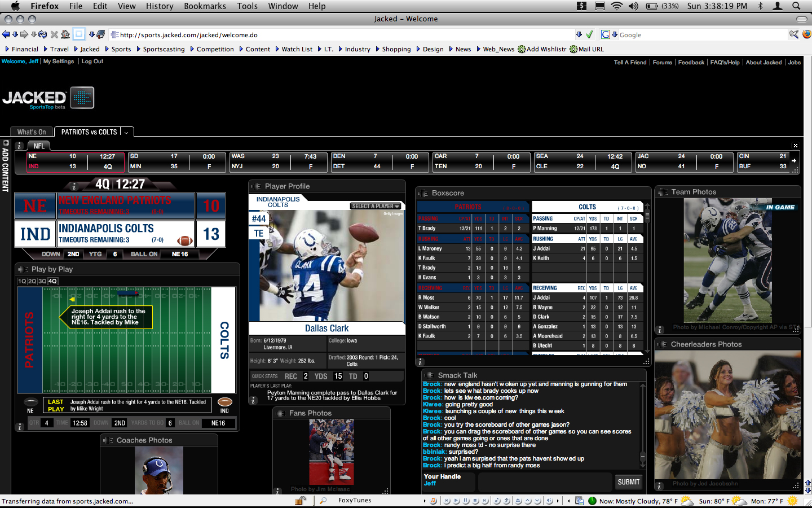Image resolution: width=812 pixels, height=508 pixels.
Task: Open the dropdown arrow on PATRIOTS vs COLTS tab
Action: pos(126,133)
